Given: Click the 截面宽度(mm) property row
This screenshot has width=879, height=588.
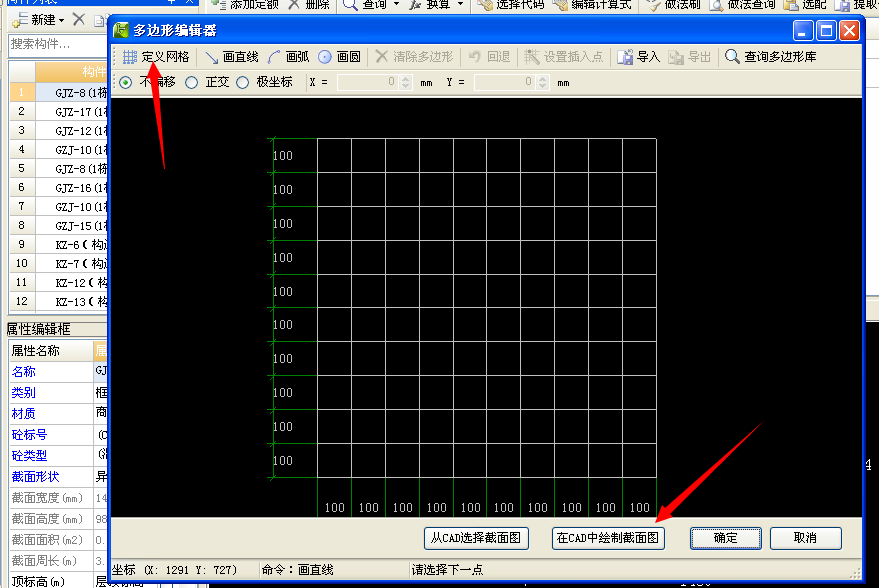Looking at the screenshot, I should 58,498.
